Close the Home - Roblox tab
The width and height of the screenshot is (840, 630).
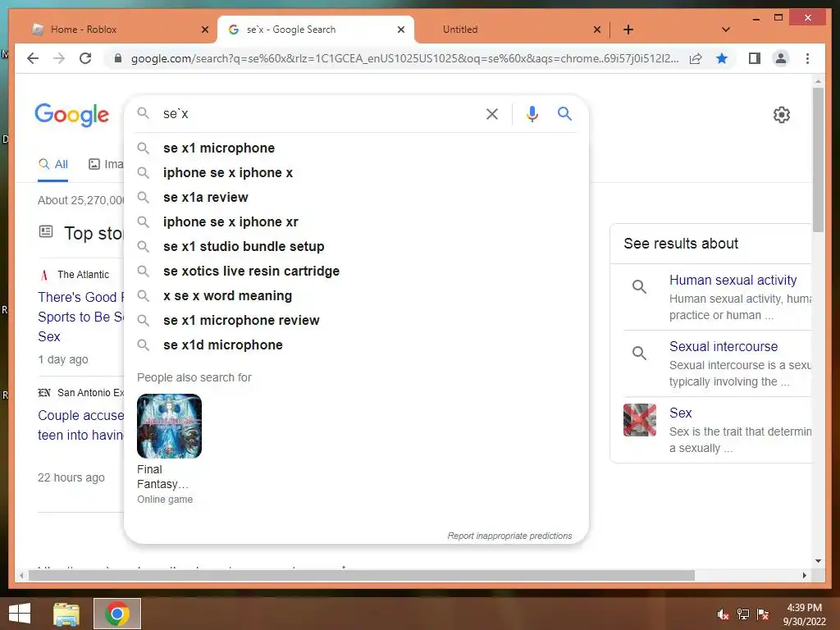pyautogui.click(x=204, y=30)
